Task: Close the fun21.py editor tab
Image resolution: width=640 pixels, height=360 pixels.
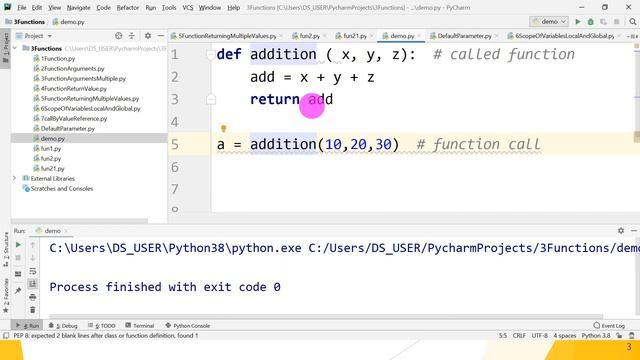Action: coord(371,36)
